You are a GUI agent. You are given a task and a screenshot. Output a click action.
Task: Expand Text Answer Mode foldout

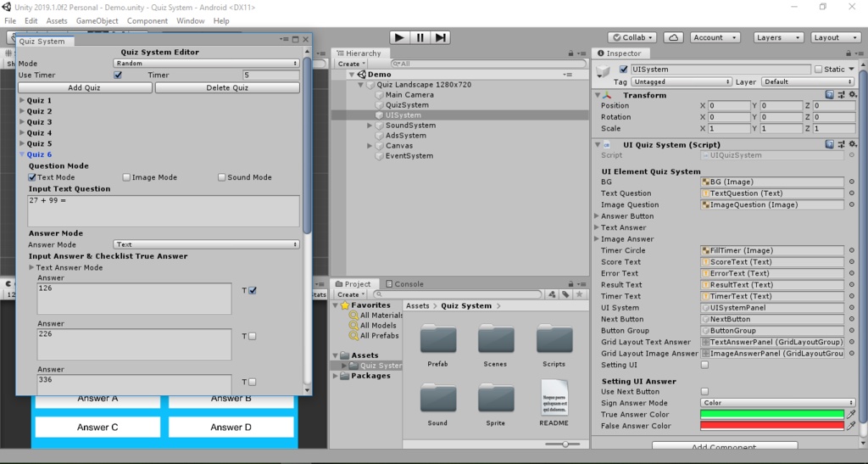coord(31,267)
